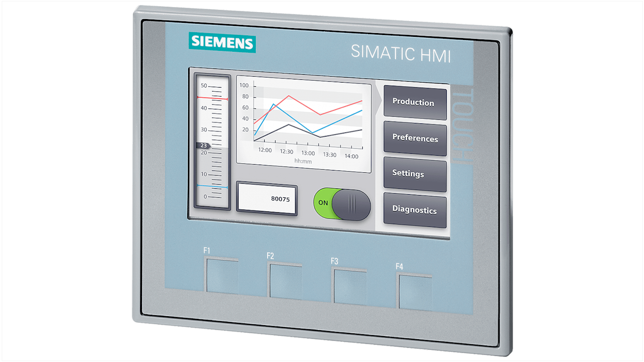The height and width of the screenshot is (362, 644).
Task: Click the 13:00 time label on chart
Action: click(308, 153)
